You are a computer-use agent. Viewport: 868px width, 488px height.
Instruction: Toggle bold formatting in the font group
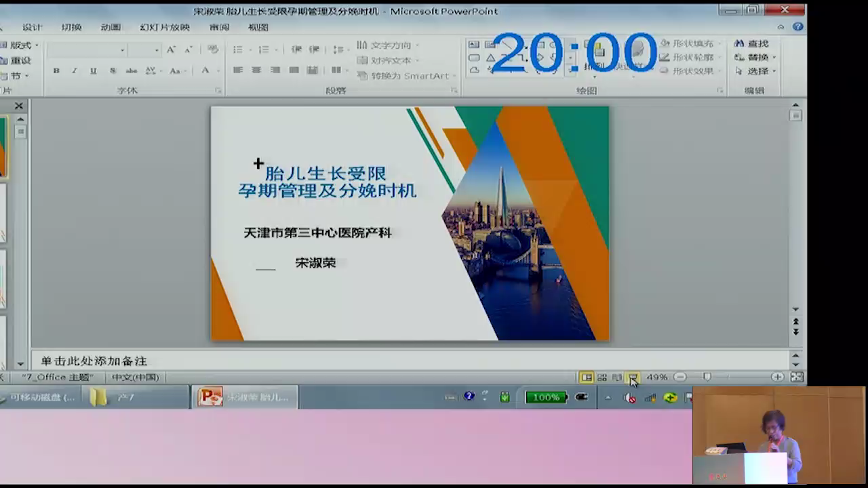[x=56, y=70]
